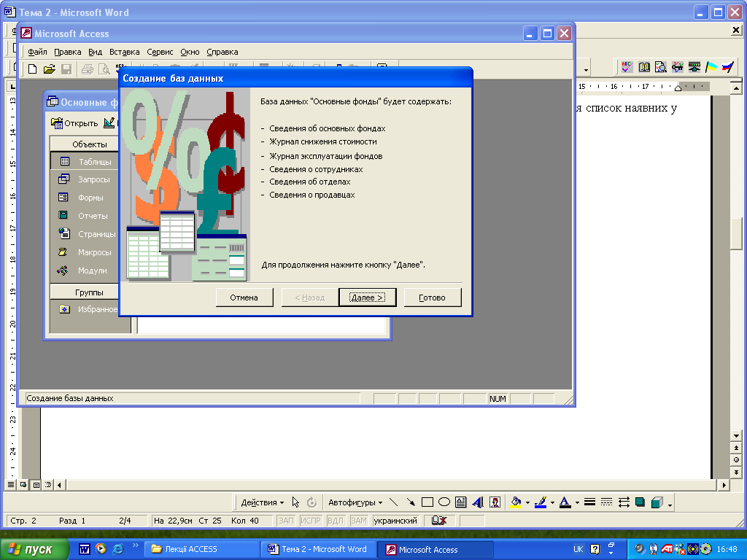This screenshot has height=560, width=747.
Task: Click the Dash Style icon
Action: (606, 502)
